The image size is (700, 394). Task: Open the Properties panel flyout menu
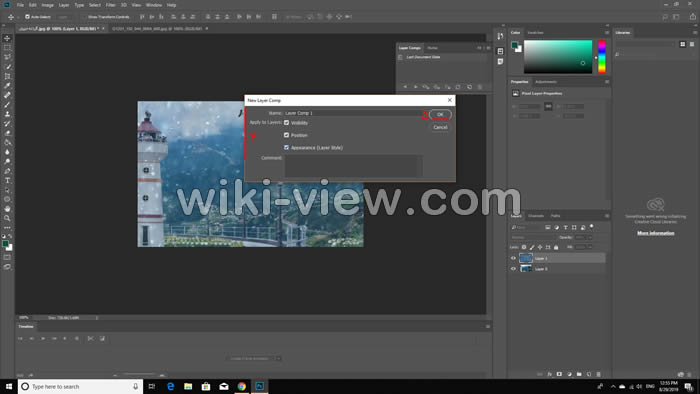tap(607, 82)
